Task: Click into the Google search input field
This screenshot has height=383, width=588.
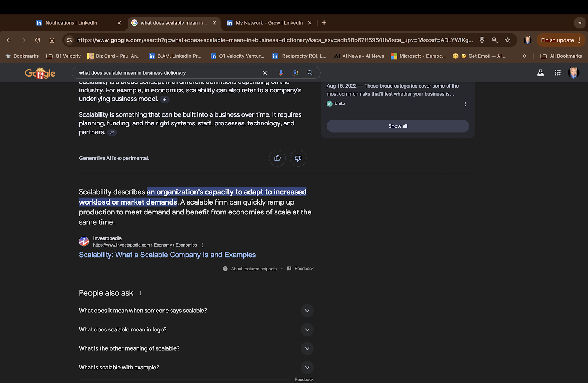Action: point(167,73)
